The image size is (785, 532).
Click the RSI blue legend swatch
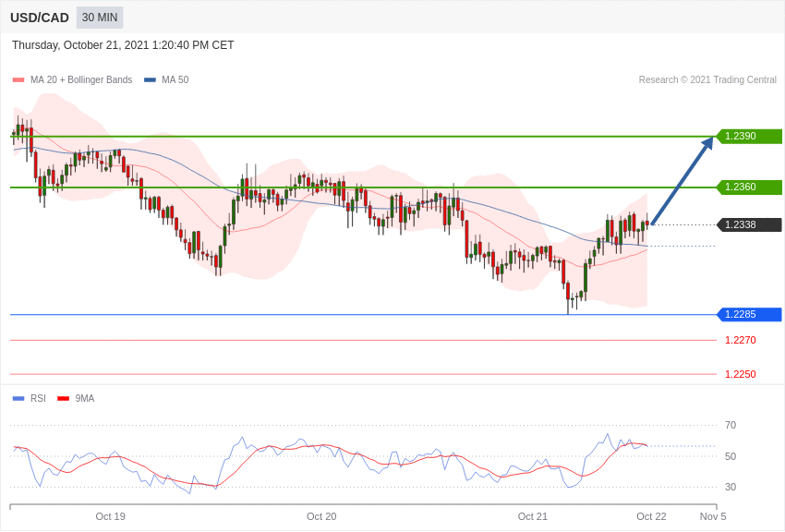(x=18, y=399)
